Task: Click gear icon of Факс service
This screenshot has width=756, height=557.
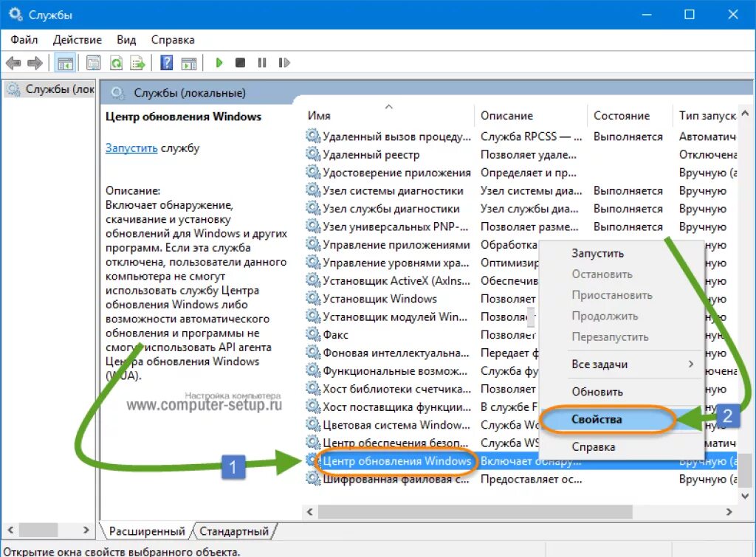Action: pyautogui.click(x=313, y=334)
